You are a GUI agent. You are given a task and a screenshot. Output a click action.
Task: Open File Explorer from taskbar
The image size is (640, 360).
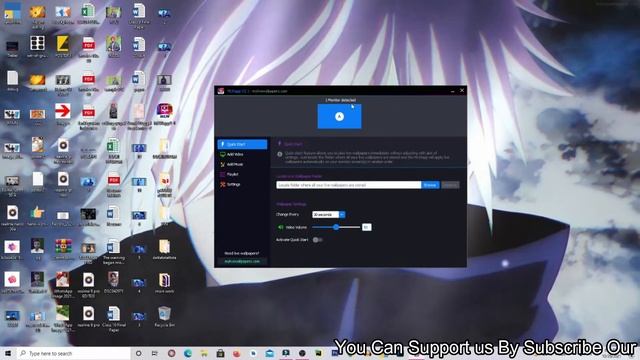pos(204,353)
